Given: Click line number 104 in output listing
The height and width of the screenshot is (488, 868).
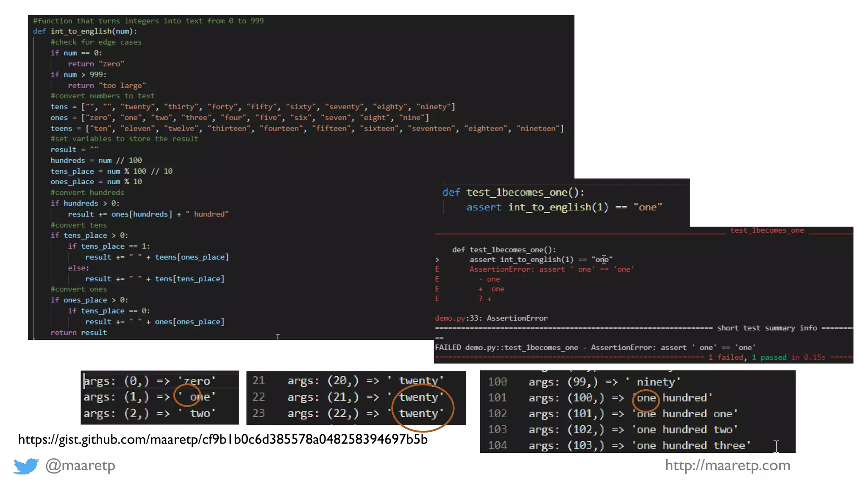Looking at the screenshot, I should pos(497,446).
